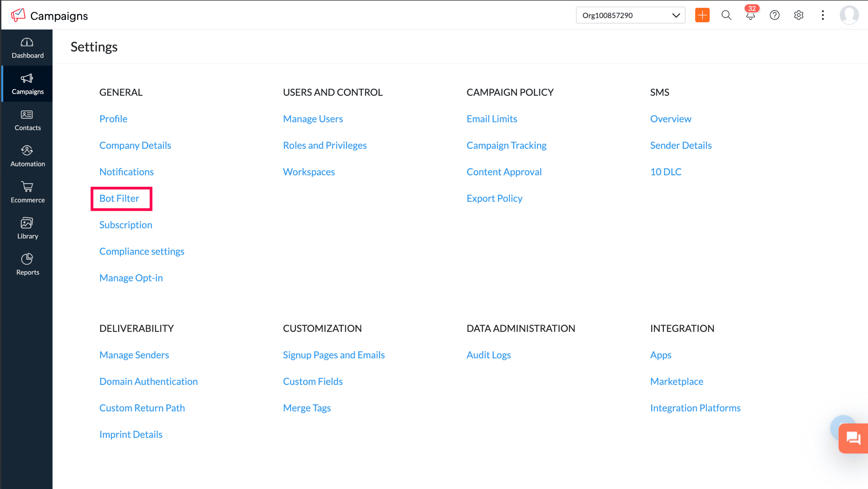868x489 pixels.
Task: Open the Library section
Action: tap(27, 228)
